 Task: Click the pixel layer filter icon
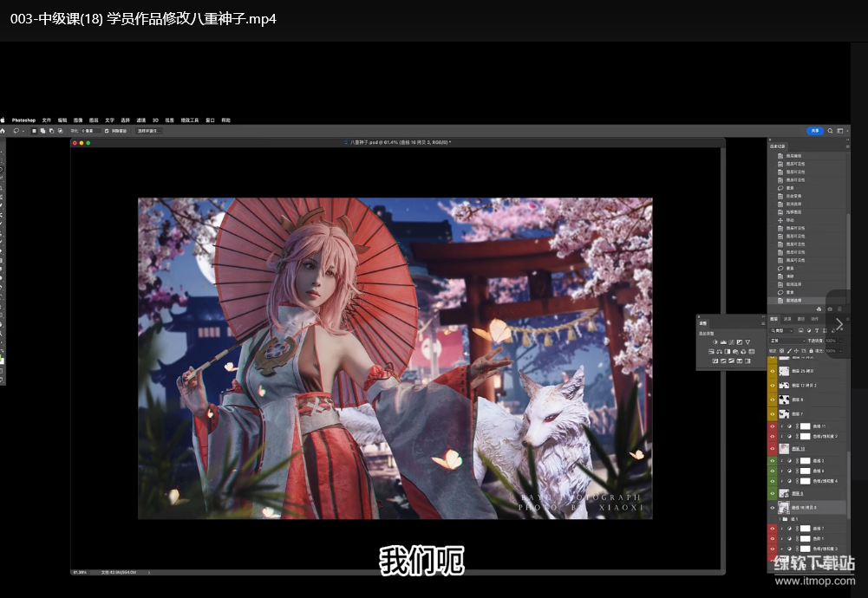(801, 331)
